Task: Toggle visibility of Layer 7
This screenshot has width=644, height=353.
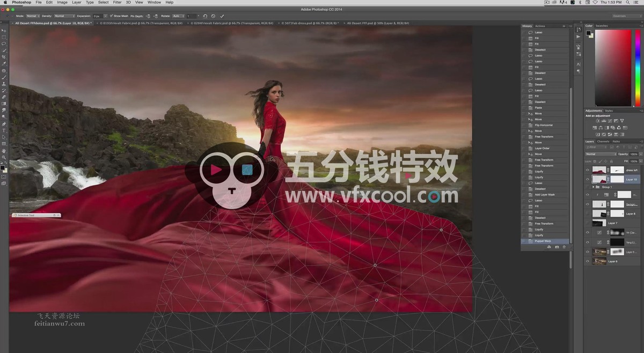Action: tap(588, 223)
